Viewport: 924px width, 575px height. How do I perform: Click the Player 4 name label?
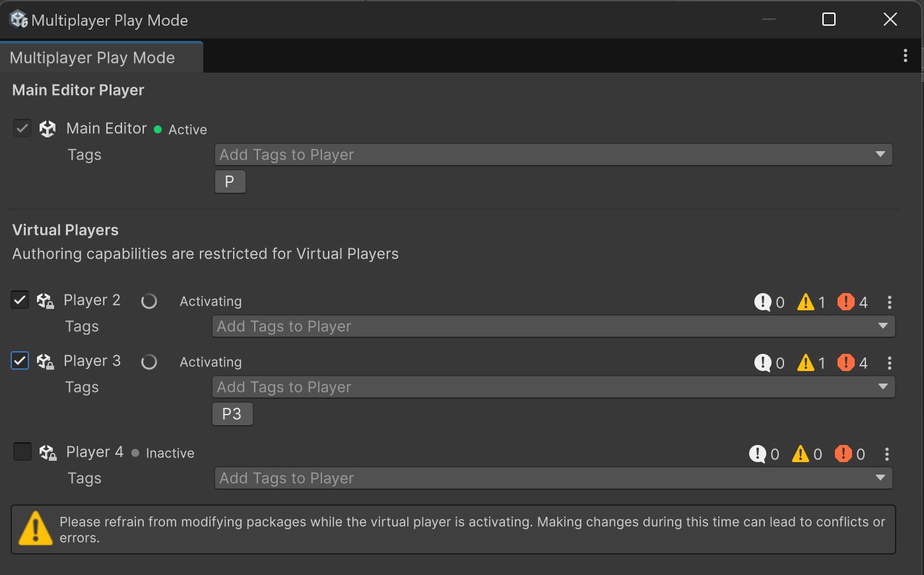[x=94, y=452]
